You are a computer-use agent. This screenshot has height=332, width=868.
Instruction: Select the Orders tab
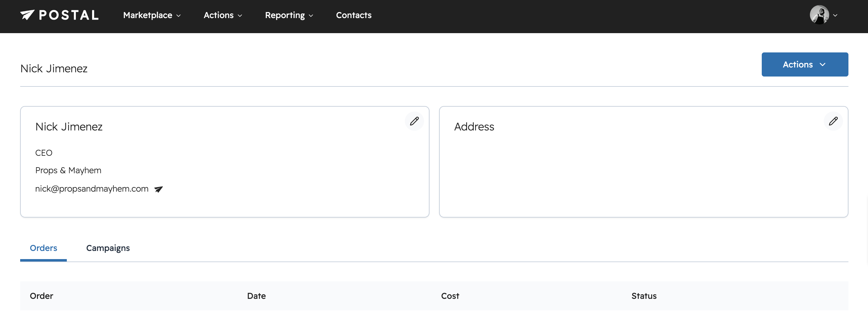pos(43,248)
